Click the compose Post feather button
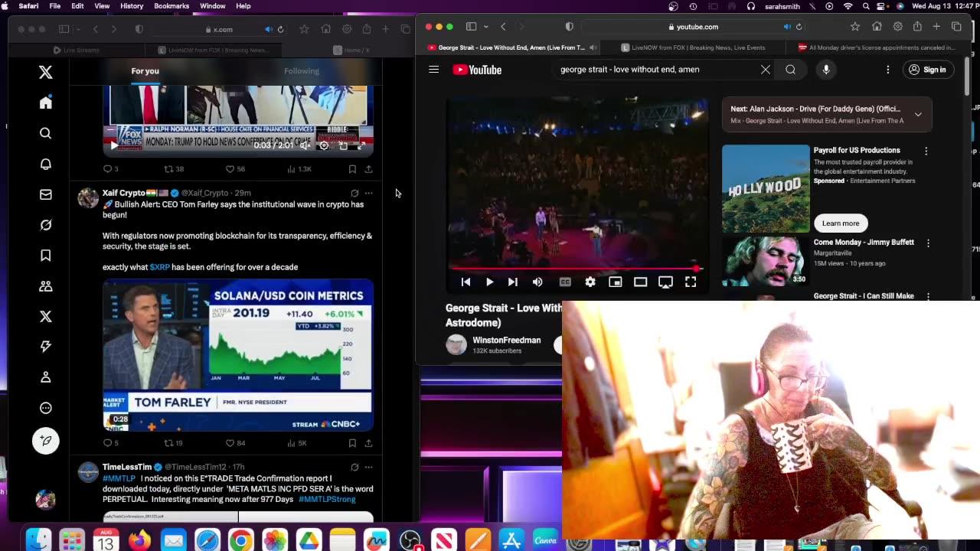Image resolution: width=980 pixels, height=551 pixels. (46, 441)
